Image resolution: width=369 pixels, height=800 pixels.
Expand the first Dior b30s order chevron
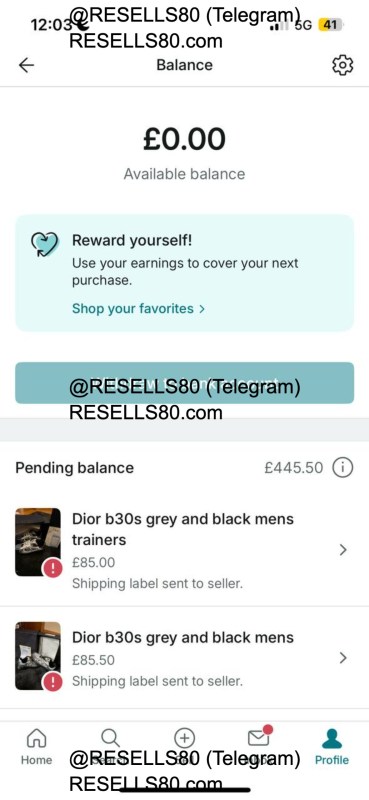pyautogui.click(x=343, y=549)
